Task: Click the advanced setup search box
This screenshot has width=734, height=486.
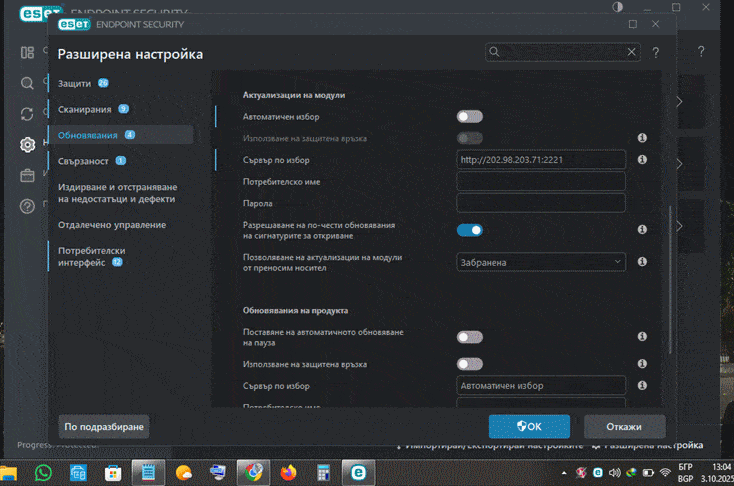Action: (563, 52)
